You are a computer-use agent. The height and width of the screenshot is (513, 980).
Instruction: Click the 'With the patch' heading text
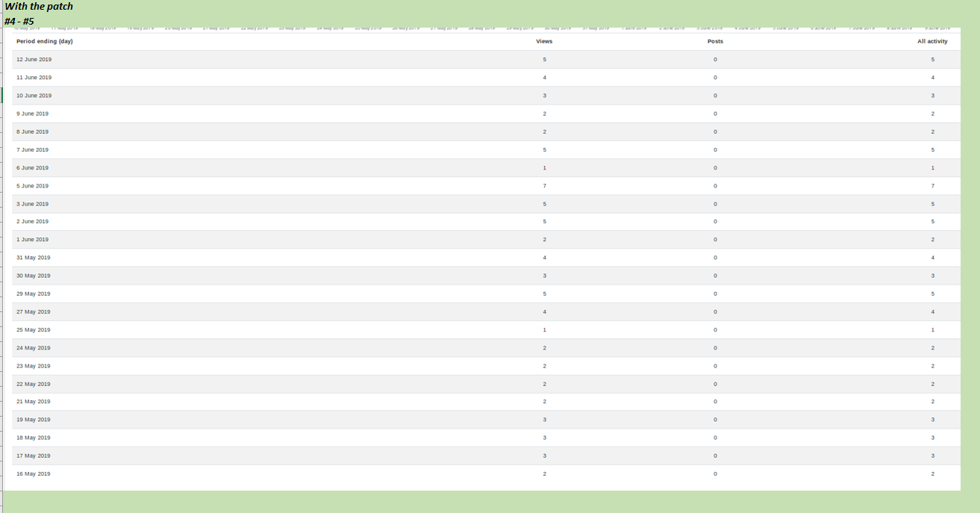[39, 7]
